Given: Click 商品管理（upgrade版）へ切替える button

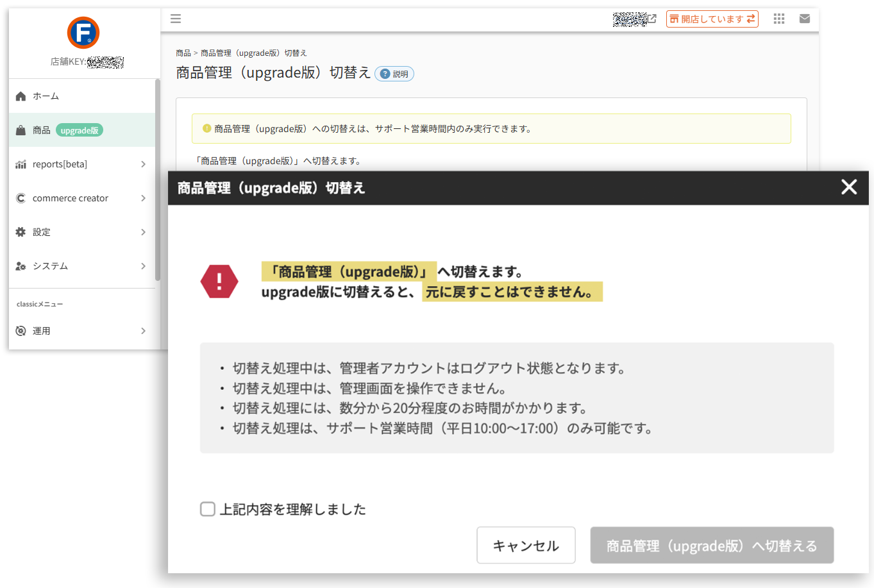Looking at the screenshot, I should [712, 545].
